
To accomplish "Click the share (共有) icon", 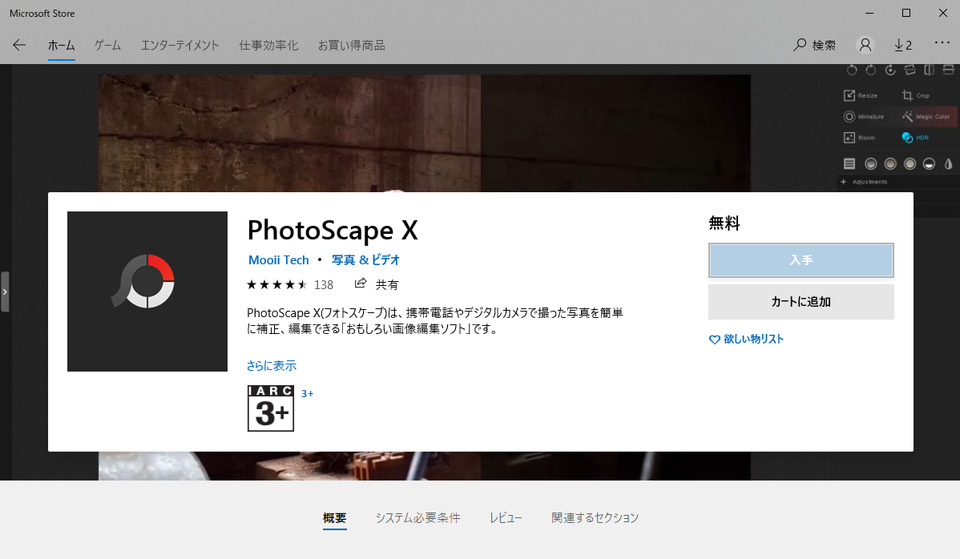I will tap(361, 283).
